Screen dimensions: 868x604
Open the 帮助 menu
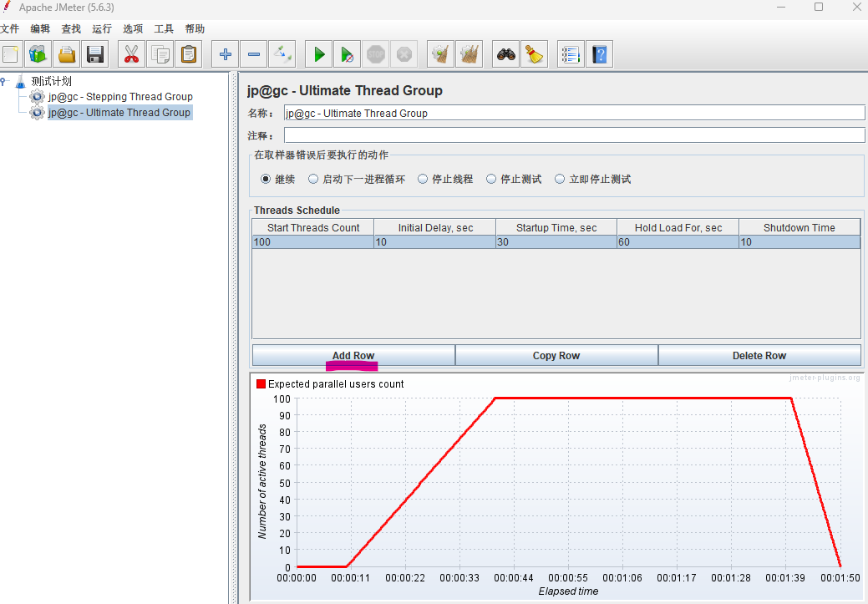[x=195, y=28]
